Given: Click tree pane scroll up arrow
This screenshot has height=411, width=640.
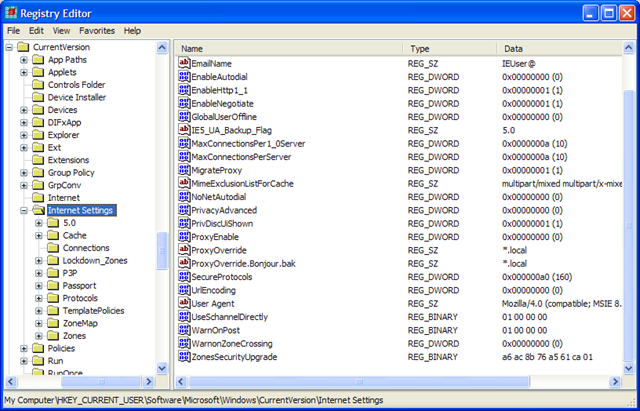Looking at the screenshot, I should [x=162, y=47].
